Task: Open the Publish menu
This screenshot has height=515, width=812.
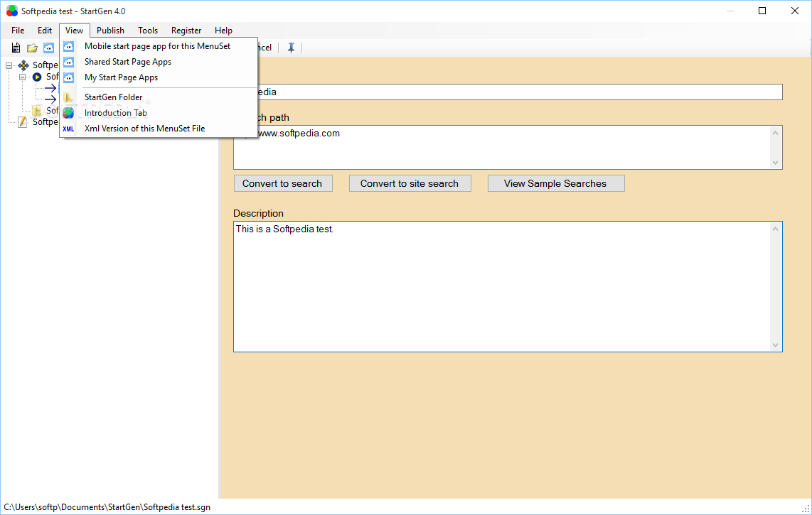Action: point(110,31)
